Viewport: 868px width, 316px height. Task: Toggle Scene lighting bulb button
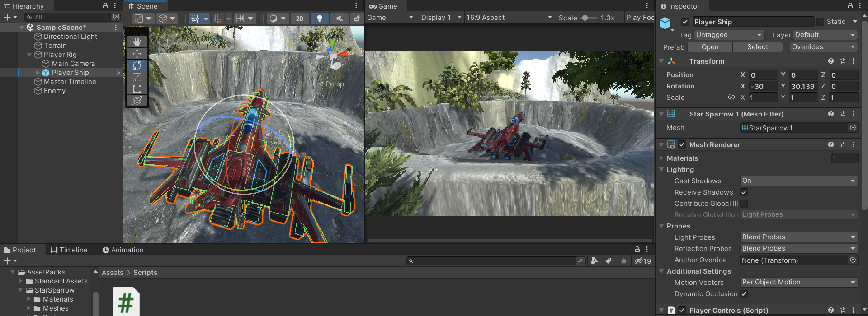pos(320,19)
